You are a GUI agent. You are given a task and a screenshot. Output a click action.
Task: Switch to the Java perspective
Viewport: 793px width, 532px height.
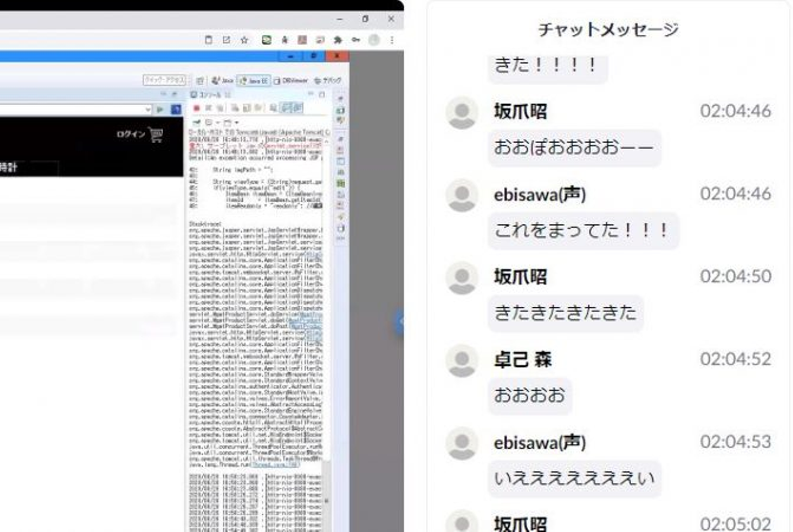[223, 80]
